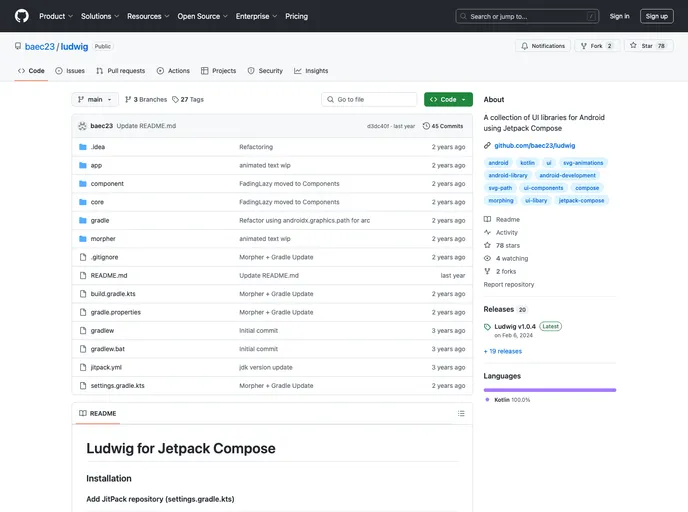Click the gradle folder icon
The height and width of the screenshot is (512, 688).
pos(82,221)
